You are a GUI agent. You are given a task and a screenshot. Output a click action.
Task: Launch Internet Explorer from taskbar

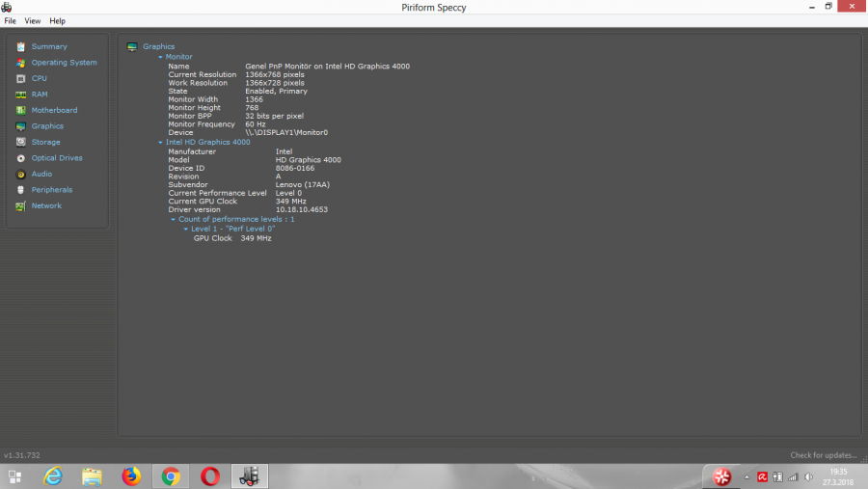tap(53, 476)
